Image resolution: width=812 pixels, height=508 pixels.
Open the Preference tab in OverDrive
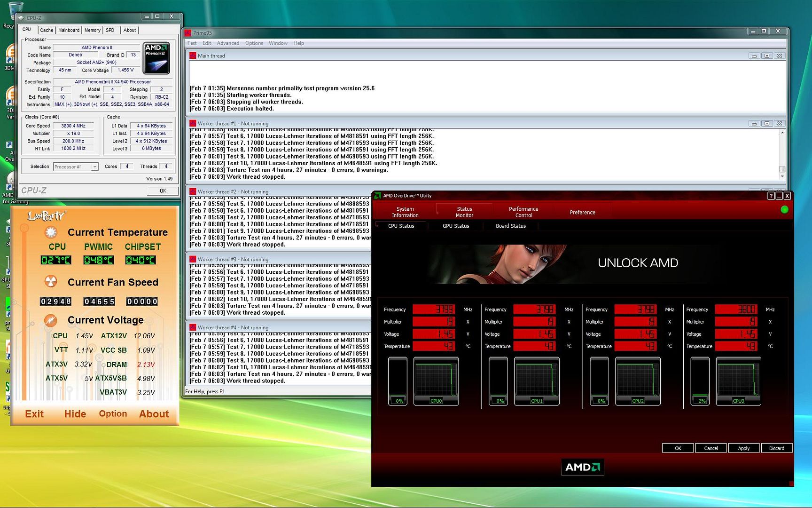pyautogui.click(x=583, y=212)
